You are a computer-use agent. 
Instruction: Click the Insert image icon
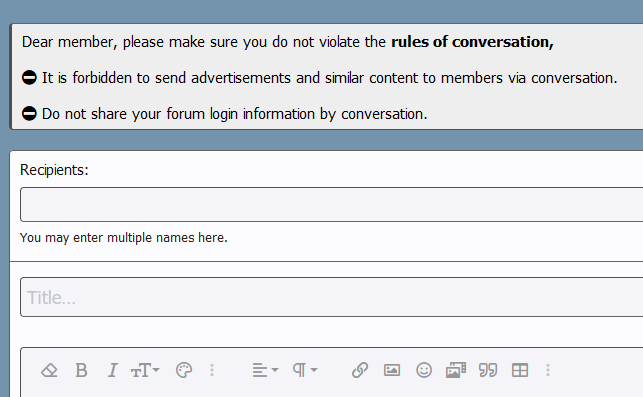click(392, 370)
